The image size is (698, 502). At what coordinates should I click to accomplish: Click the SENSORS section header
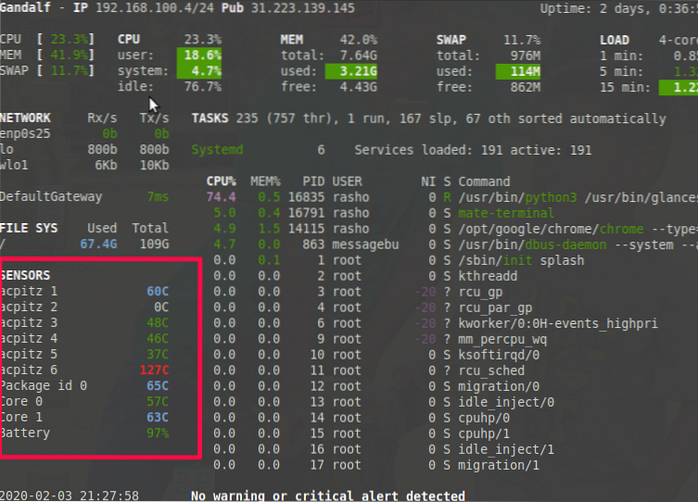pos(25,275)
